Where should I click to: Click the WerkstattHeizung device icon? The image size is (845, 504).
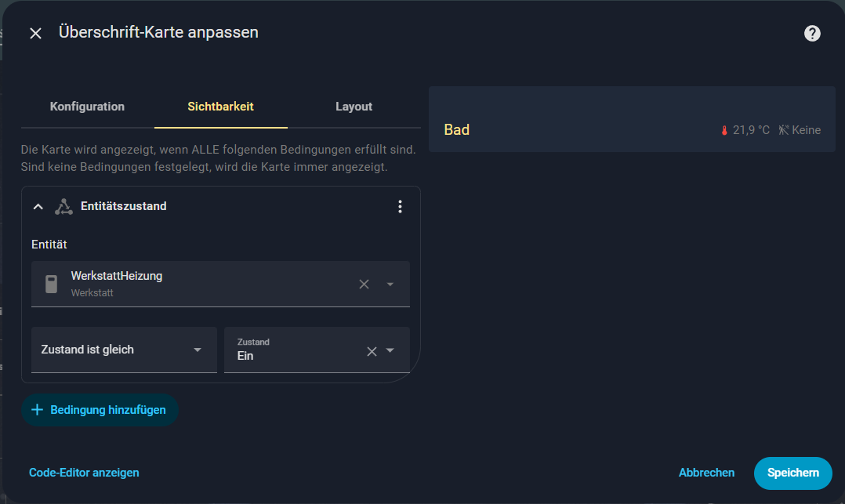coord(51,284)
